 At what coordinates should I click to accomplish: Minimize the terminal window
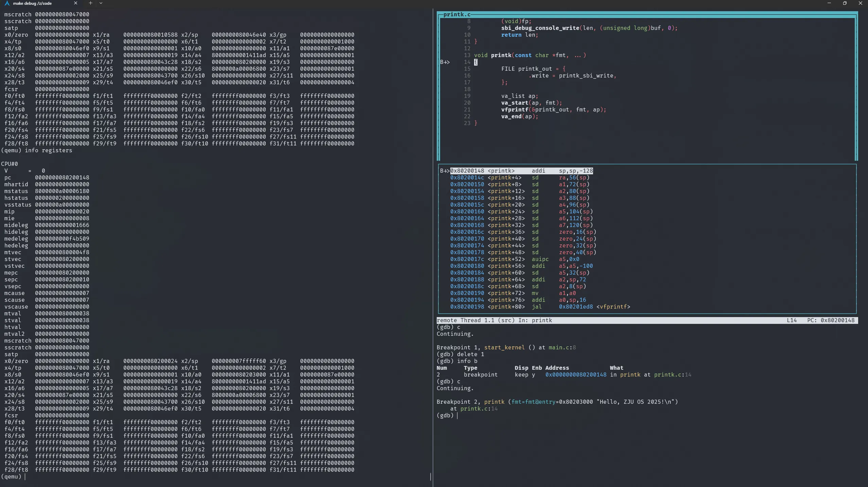pos(829,3)
